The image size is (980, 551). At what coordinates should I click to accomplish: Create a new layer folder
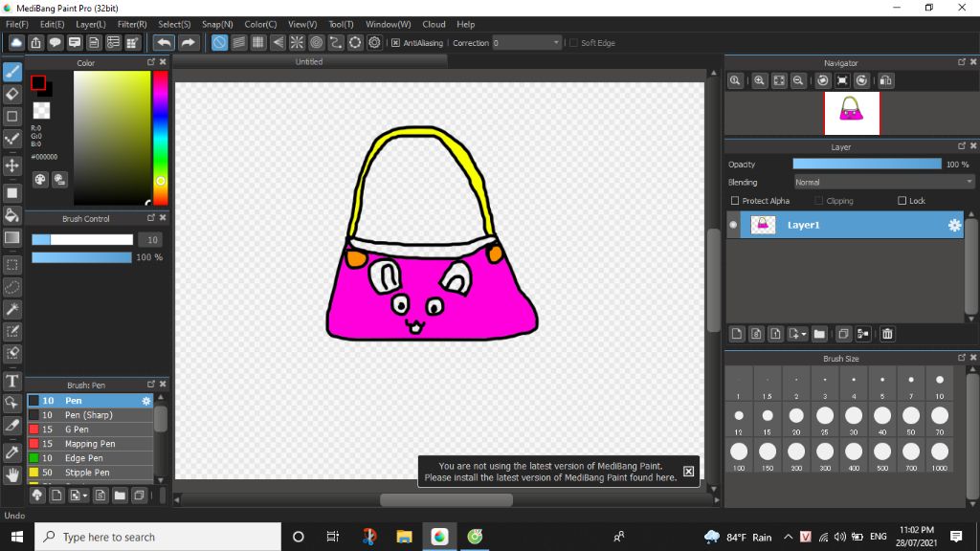click(x=819, y=334)
